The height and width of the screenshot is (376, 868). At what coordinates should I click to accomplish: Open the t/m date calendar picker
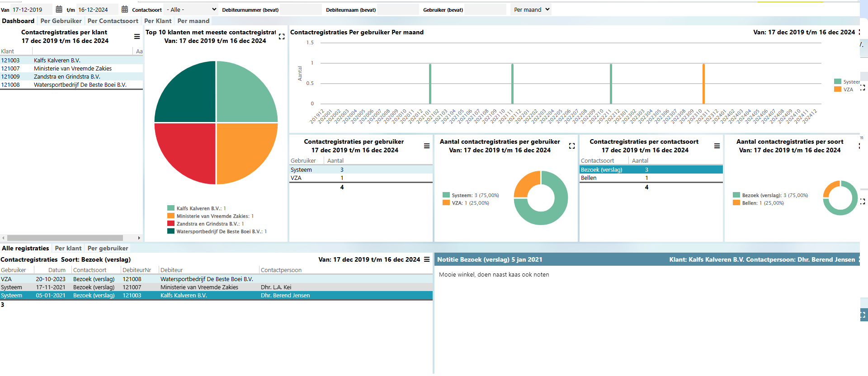pyautogui.click(x=125, y=9)
